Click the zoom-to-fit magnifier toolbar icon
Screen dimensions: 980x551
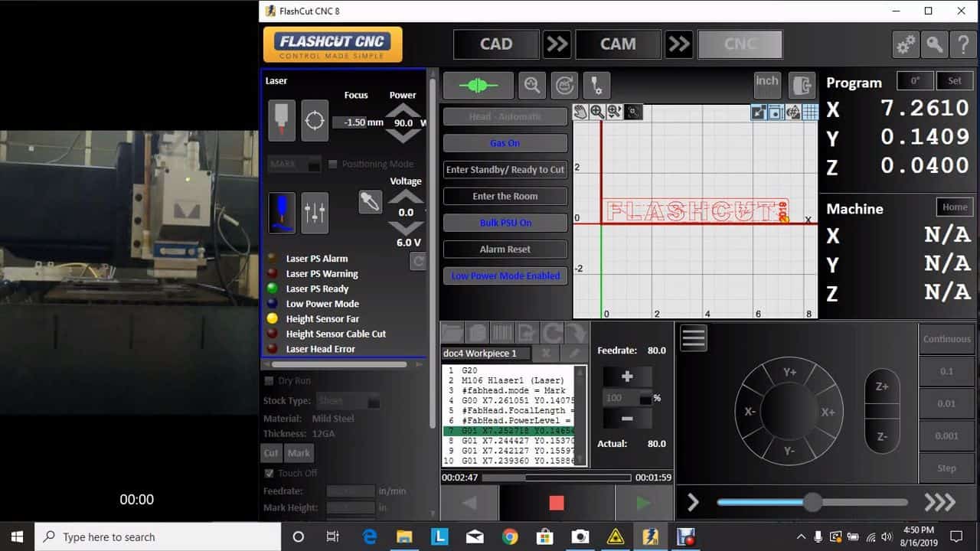pyautogui.click(x=531, y=85)
